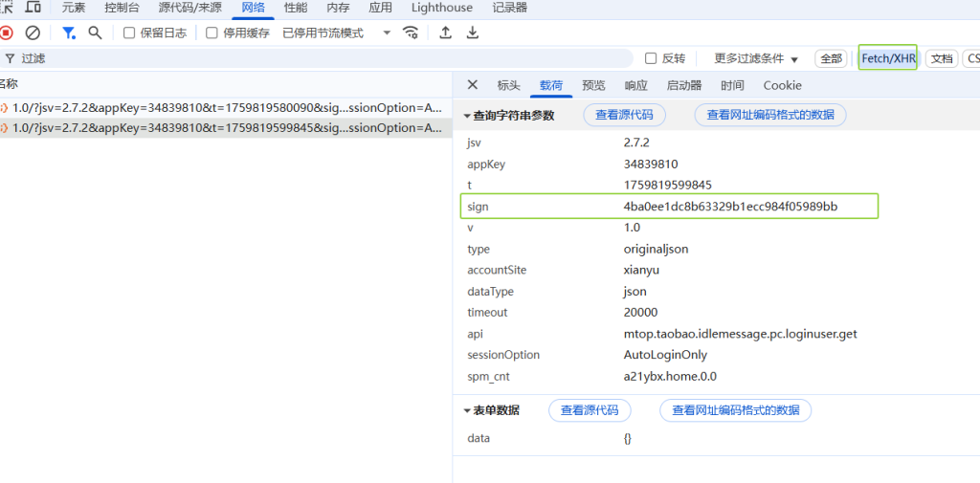Image resolution: width=980 pixels, height=483 pixels.
Task: Click timeout value 20000
Action: pos(640,313)
